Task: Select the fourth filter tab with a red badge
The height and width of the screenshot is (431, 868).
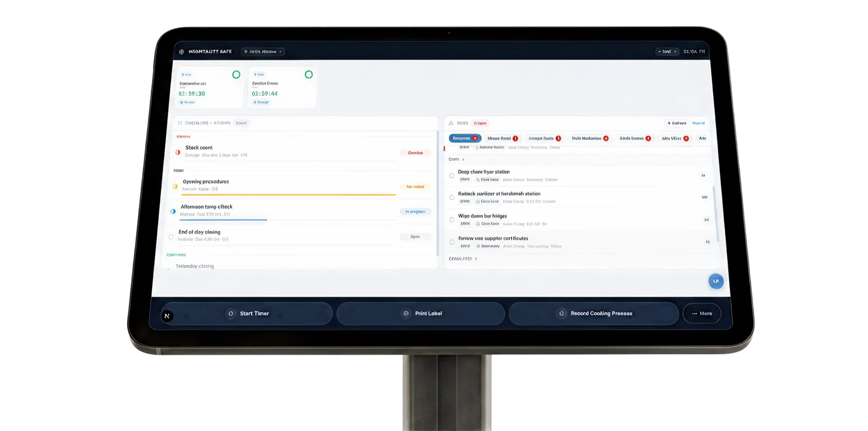Action: 590,138
